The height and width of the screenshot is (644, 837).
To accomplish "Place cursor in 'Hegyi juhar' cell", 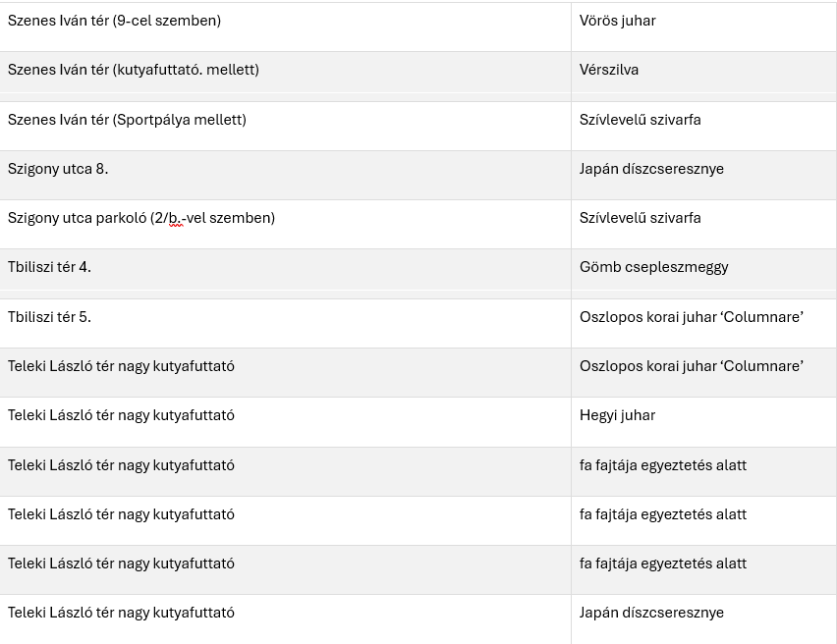I will tap(617, 415).
